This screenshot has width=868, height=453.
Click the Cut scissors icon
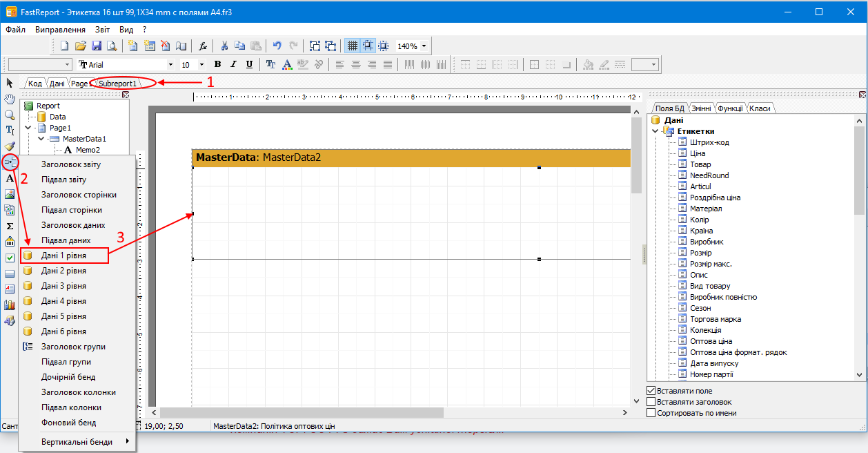[x=224, y=46]
